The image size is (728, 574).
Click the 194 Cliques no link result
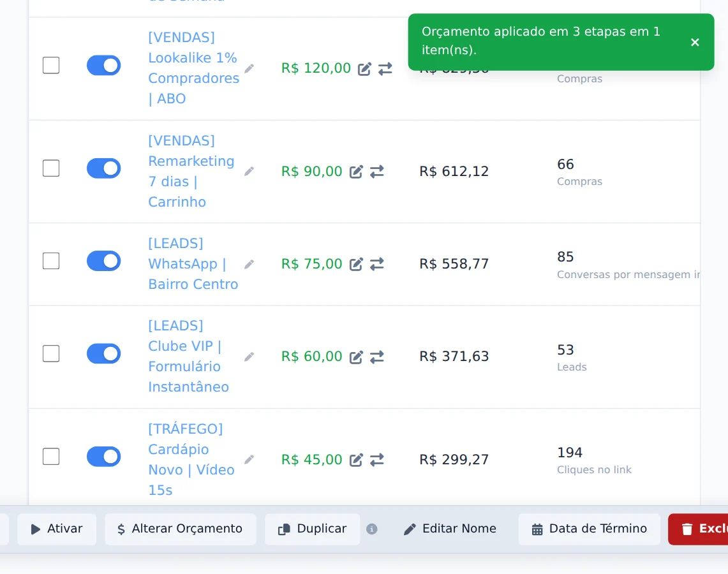[x=594, y=460]
